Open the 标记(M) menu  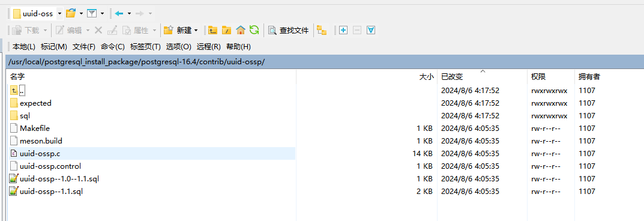(x=54, y=46)
